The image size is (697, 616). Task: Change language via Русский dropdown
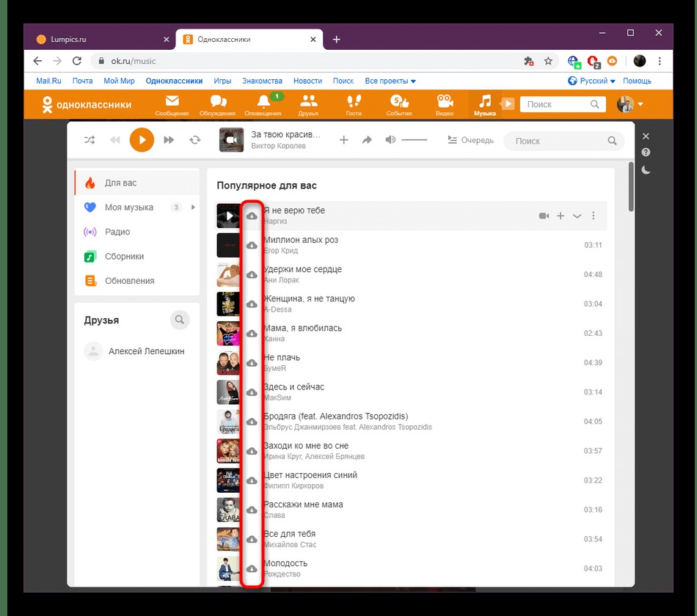tap(591, 81)
